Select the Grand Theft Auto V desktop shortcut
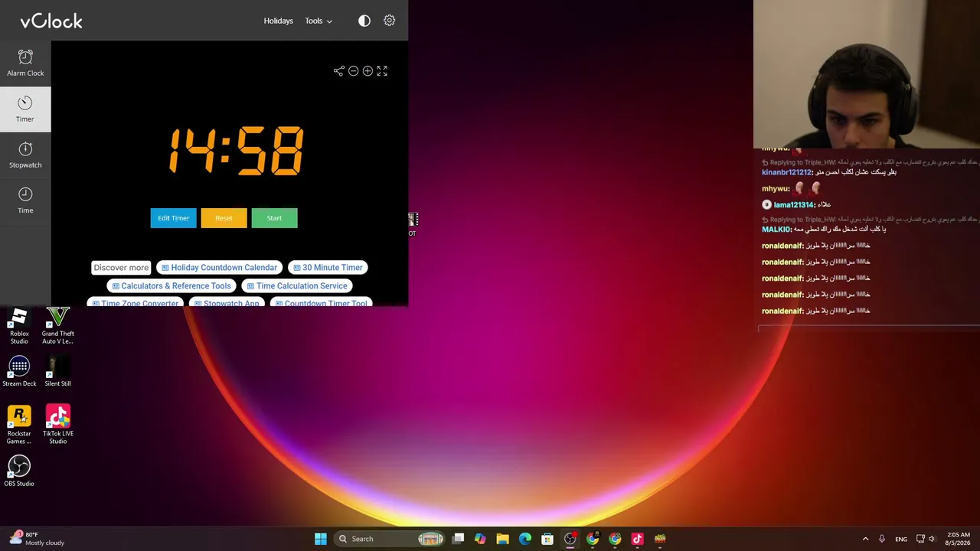The image size is (980, 551). tap(58, 326)
